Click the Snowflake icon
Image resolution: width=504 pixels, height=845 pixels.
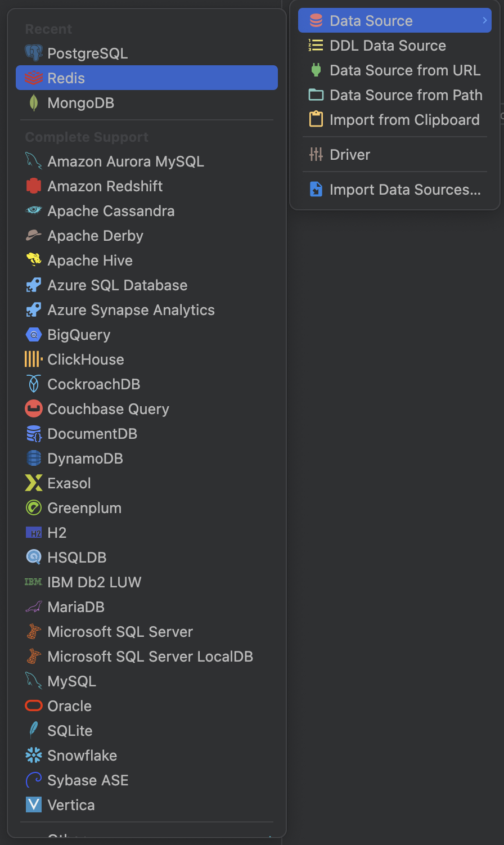click(34, 756)
